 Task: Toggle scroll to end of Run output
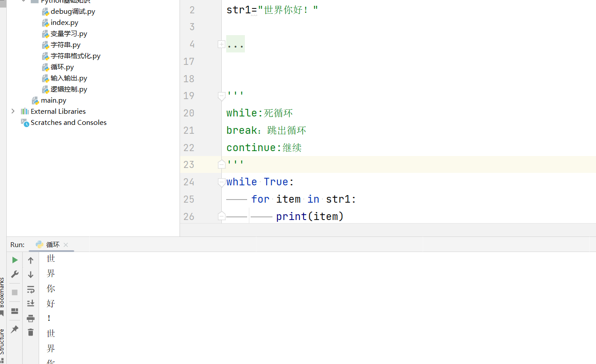(x=31, y=304)
